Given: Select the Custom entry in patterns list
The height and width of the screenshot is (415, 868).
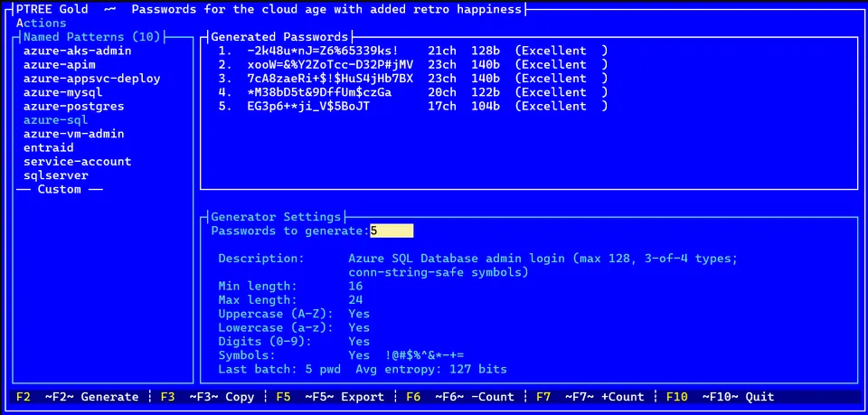Looking at the screenshot, I should coord(60,189).
